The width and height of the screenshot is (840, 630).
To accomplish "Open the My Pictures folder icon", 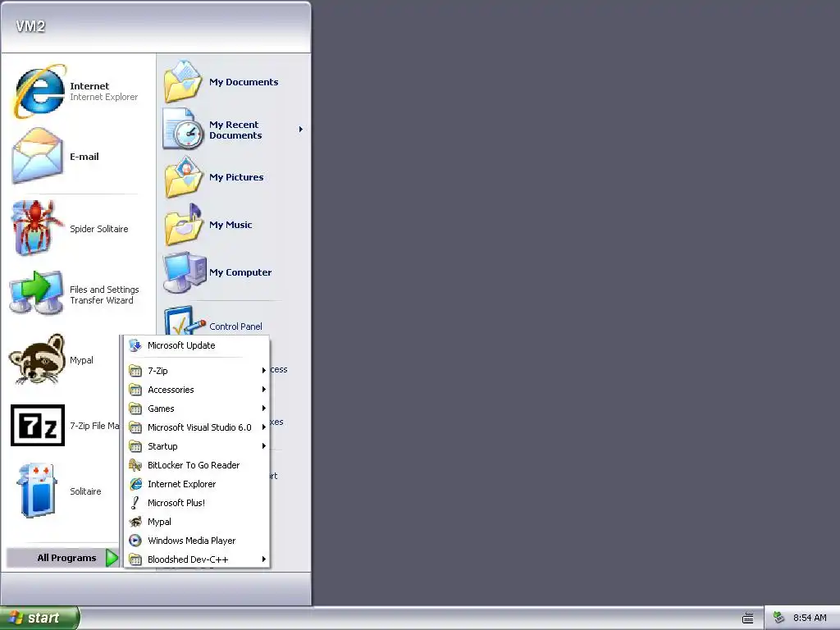I will 183,177.
